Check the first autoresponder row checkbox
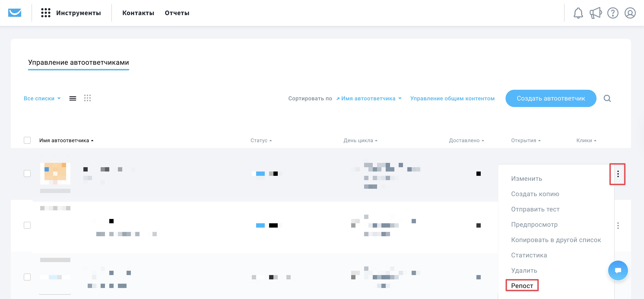 (x=27, y=173)
